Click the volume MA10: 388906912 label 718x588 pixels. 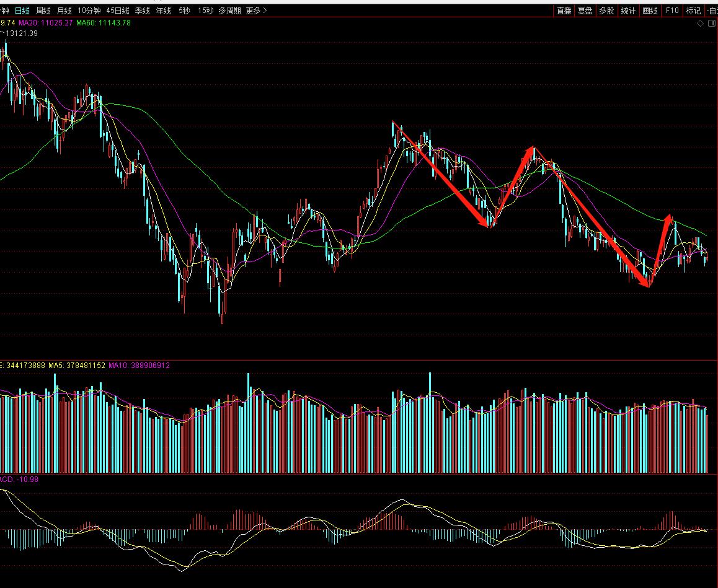pyautogui.click(x=140, y=366)
